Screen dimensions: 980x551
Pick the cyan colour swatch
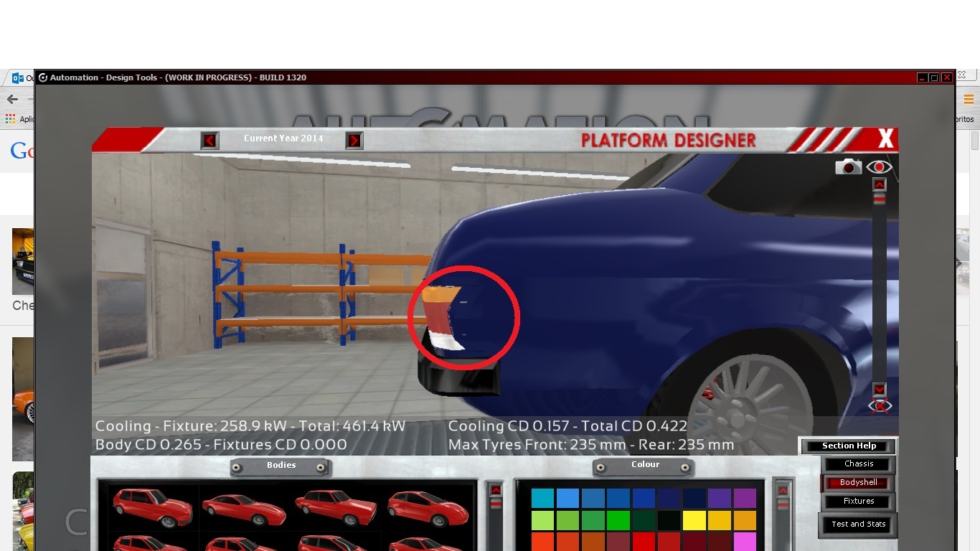click(x=542, y=498)
